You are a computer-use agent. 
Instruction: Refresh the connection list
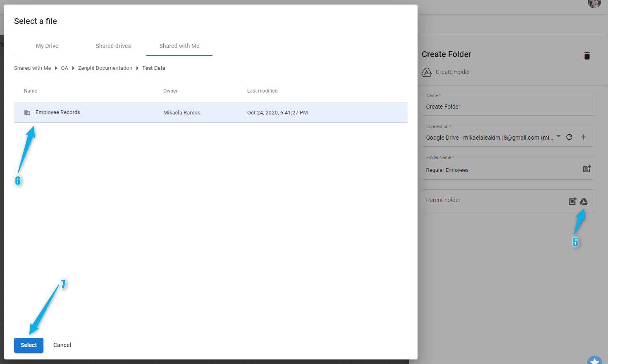(569, 137)
